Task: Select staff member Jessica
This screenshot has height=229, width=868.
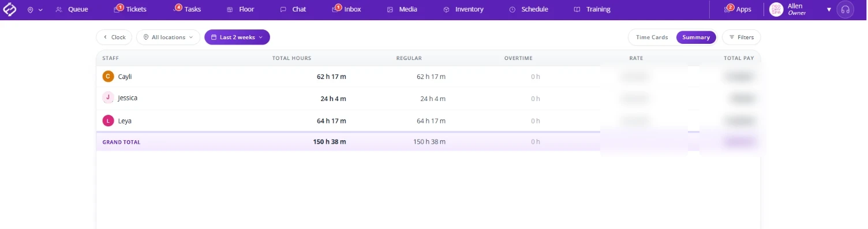Action: [x=120, y=98]
